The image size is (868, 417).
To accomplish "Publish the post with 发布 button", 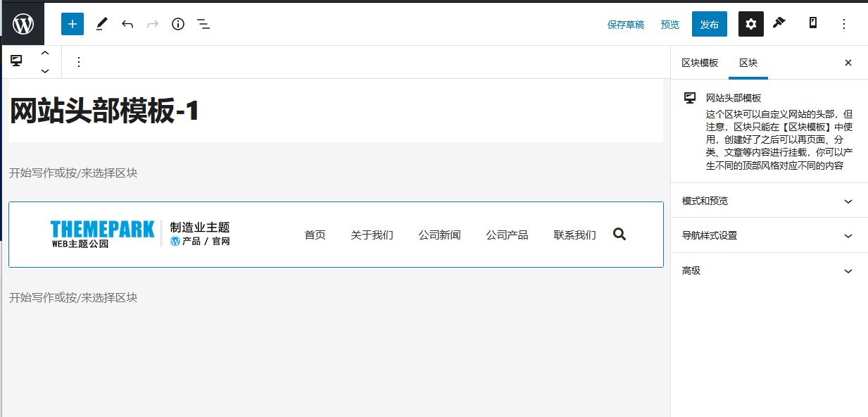I will click(709, 23).
